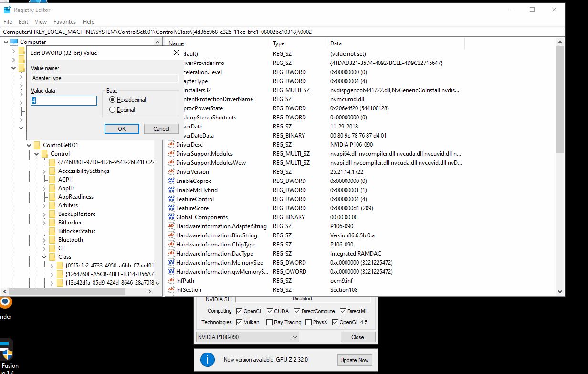Click the string icon beside InfPath

pos(171,281)
